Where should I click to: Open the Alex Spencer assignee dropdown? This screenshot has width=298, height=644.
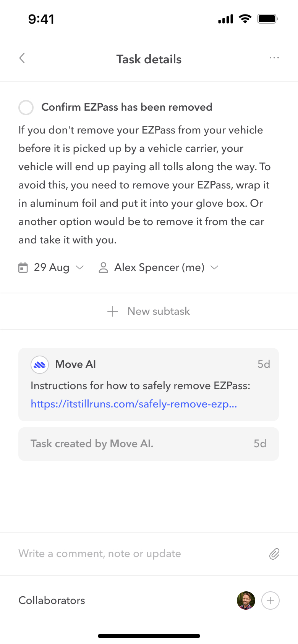click(x=214, y=267)
